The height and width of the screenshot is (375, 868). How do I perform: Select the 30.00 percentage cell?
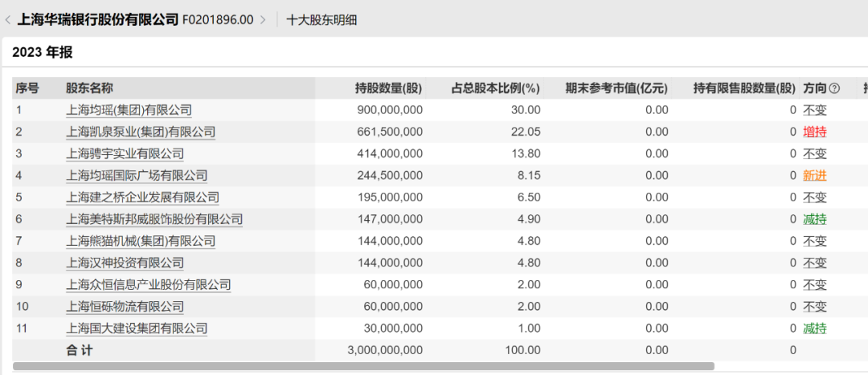pyautogui.click(x=527, y=110)
